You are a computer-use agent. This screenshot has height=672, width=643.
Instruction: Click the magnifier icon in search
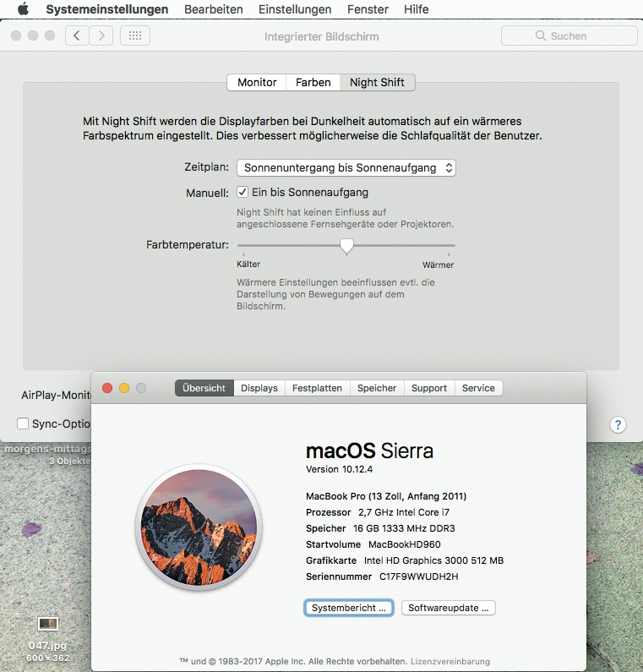coord(541,36)
